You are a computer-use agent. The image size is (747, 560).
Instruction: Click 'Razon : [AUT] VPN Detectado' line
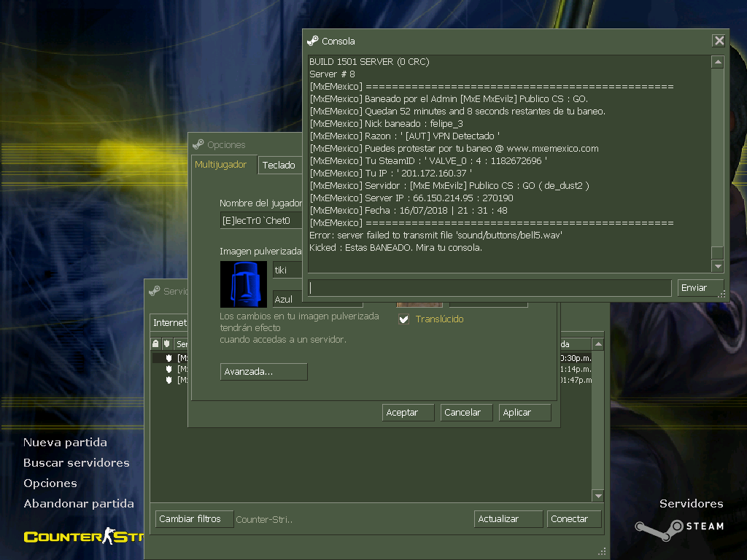point(404,136)
